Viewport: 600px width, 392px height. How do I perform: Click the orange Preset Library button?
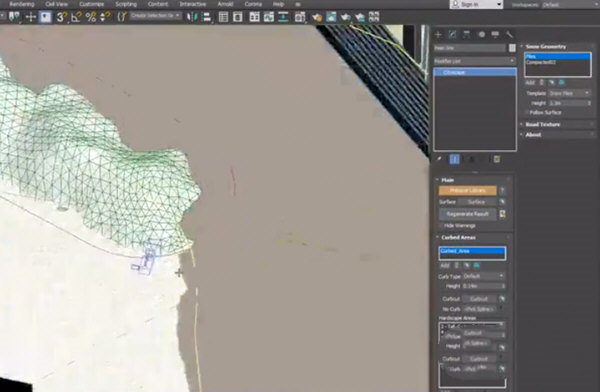pyautogui.click(x=468, y=190)
